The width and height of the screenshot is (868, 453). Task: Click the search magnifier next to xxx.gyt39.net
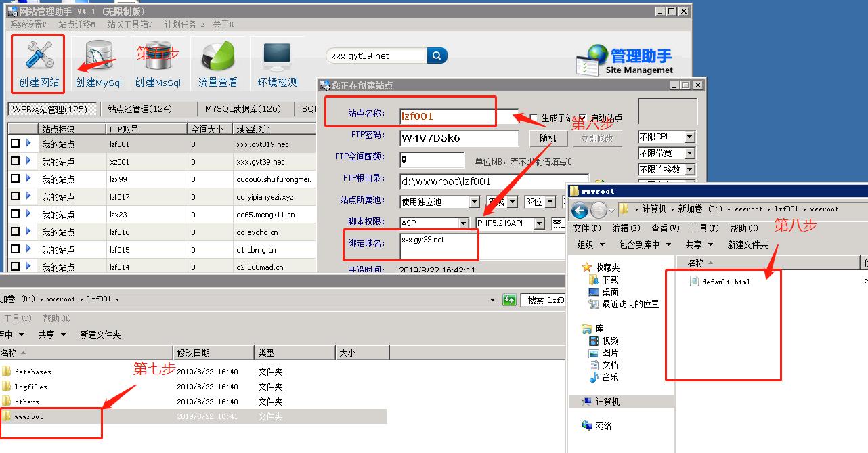pyautogui.click(x=437, y=56)
